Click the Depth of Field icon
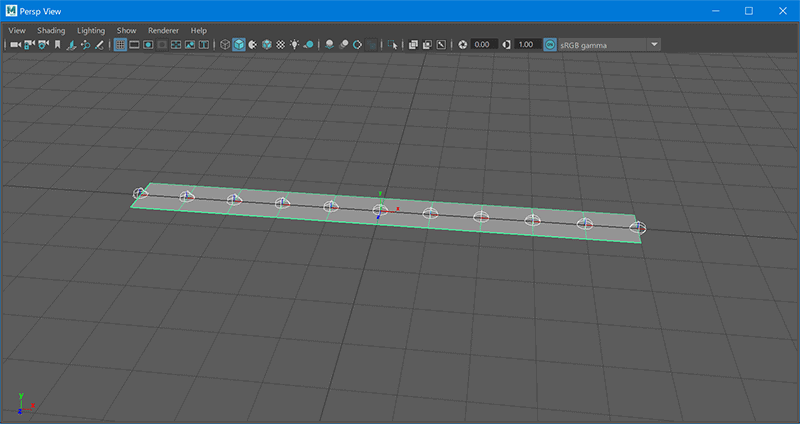 (x=371, y=45)
